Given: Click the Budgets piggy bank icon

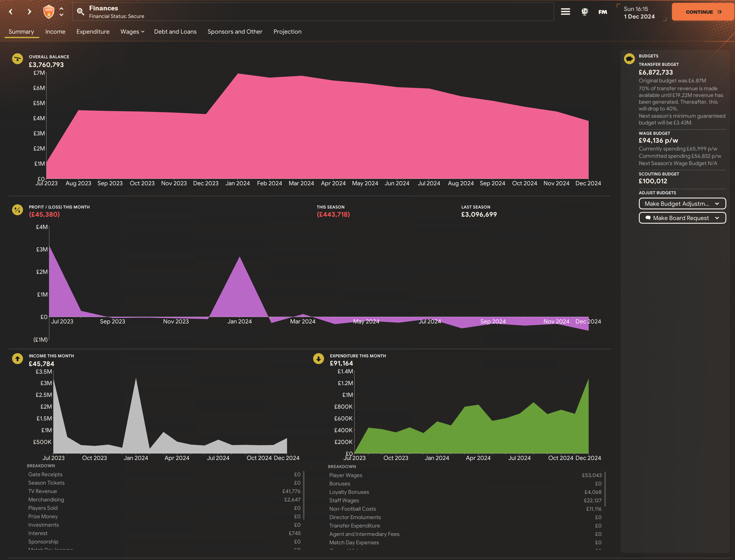Looking at the screenshot, I should point(629,59).
